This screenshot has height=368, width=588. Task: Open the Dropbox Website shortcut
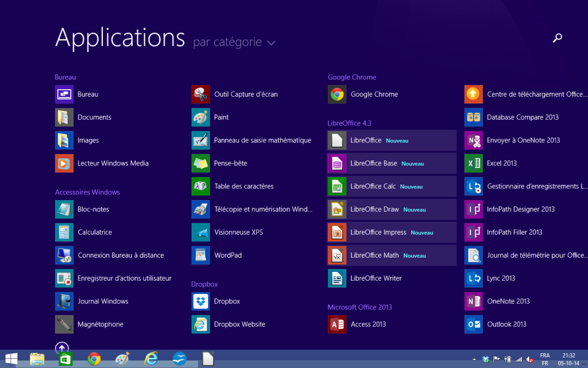(x=228, y=325)
